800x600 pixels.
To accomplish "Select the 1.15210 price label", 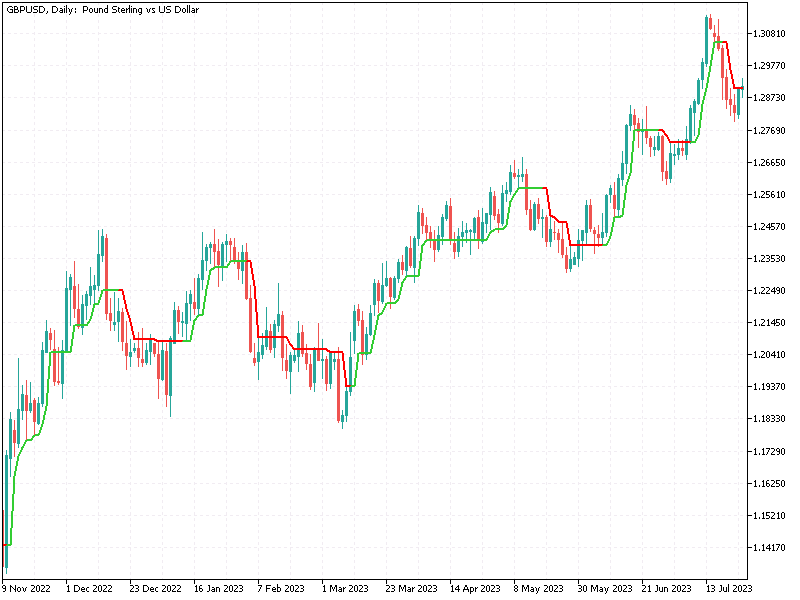I will tap(769, 516).
